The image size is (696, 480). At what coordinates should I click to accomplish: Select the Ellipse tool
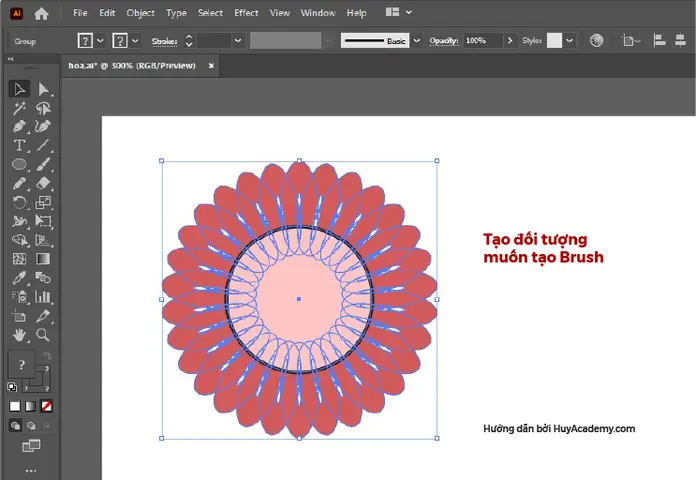[x=20, y=164]
